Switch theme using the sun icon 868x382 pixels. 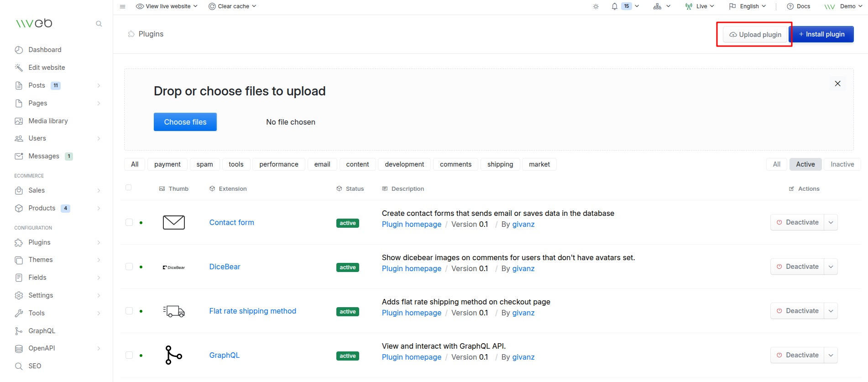click(x=596, y=6)
